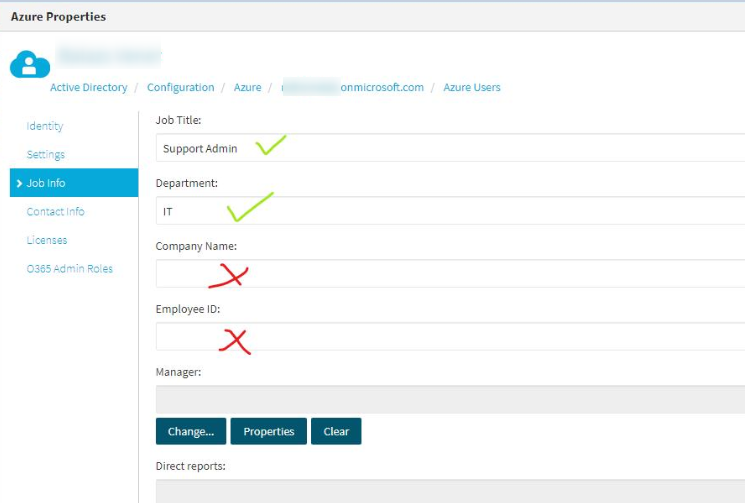Switch to the Contact Info section

click(x=55, y=212)
